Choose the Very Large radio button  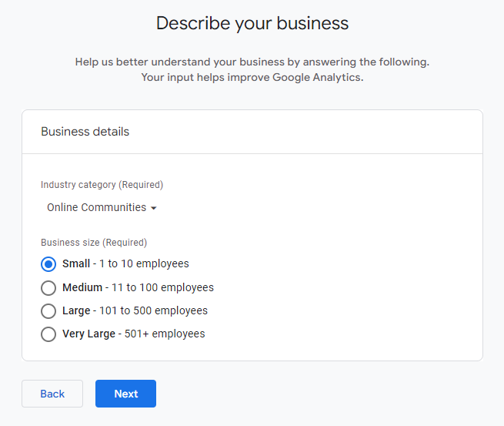[48, 334]
